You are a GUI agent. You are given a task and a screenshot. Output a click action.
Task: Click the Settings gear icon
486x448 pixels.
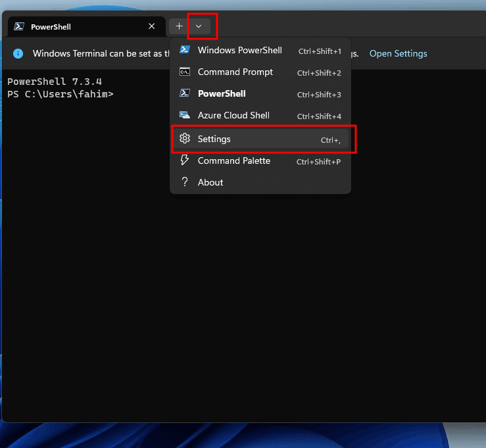[185, 138]
